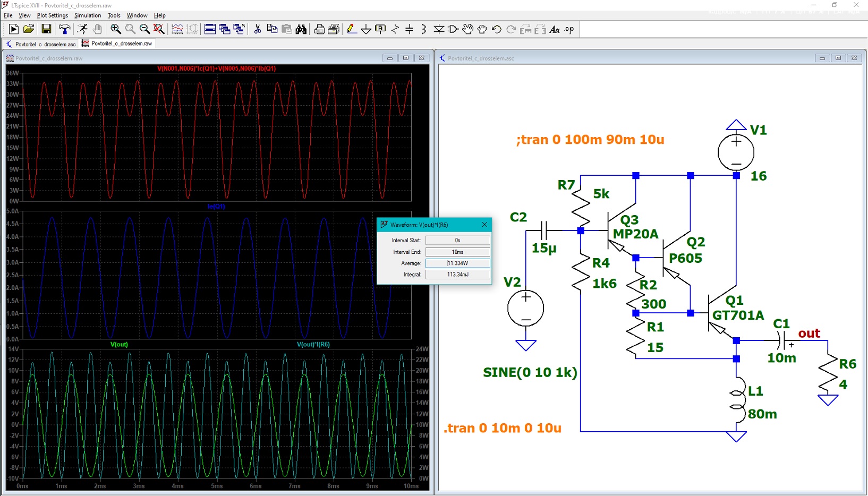
Task: Click the Tile windows toolbar icon
Action: pos(210,29)
